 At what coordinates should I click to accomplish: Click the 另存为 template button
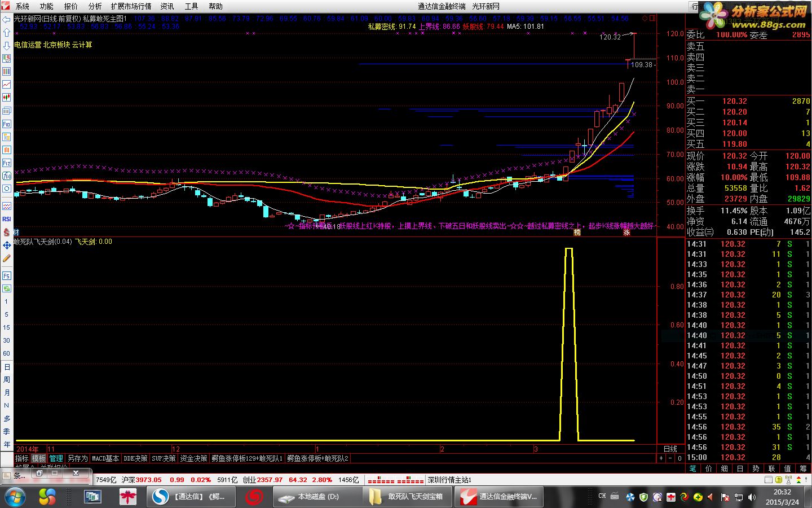tap(78, 459)
